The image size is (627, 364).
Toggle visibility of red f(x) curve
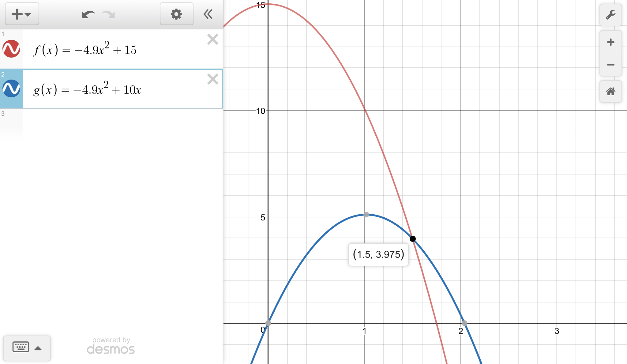coord(11,49)
